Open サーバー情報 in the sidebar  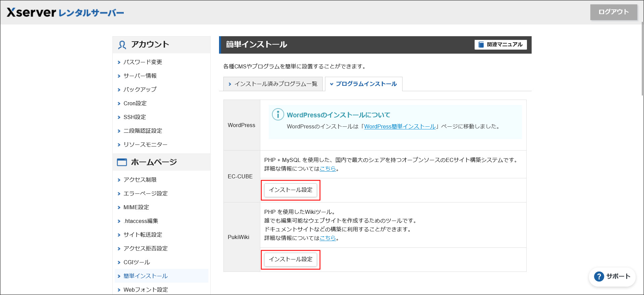pyautogui.click(x=140, y=76)
